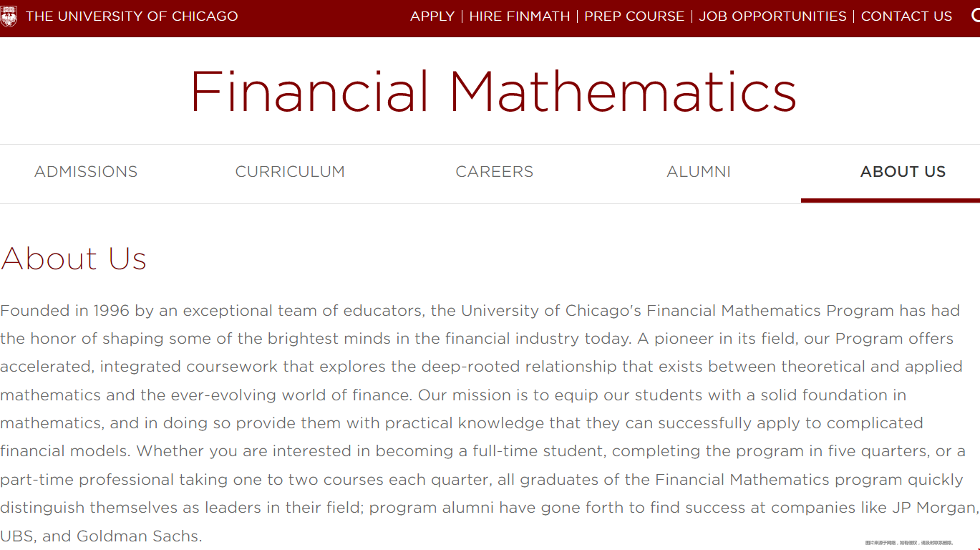The width and height of the screenshot is (980, 550).
Task: Switch to the ADMISSIONS tab
Action: (86, 172)
